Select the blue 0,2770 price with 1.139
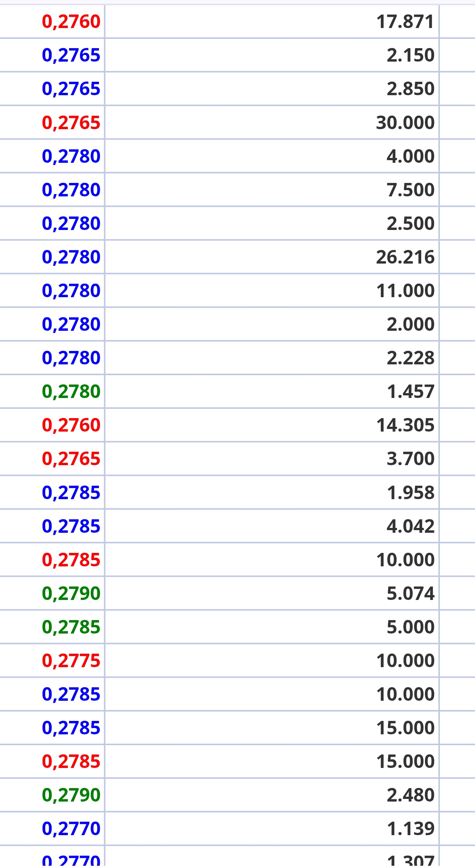This screenshot has width=475, height=868. click(x=71, y=828)
